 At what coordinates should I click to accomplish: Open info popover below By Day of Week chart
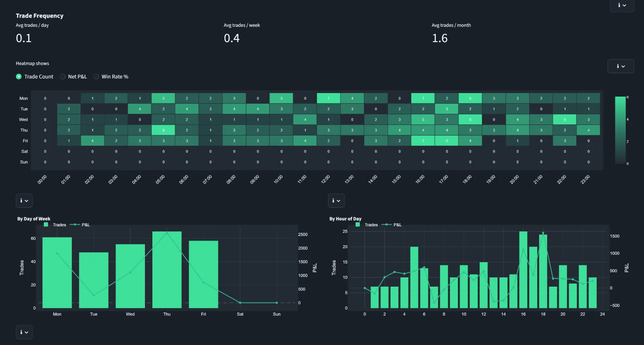tap(24, 332)
